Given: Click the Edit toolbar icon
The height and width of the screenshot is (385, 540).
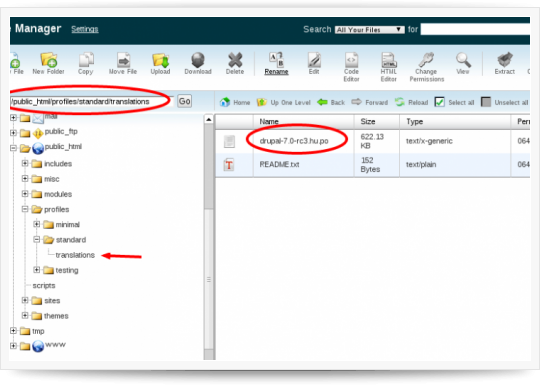Looking at the screenshot, I should click(x=314, y=60).
